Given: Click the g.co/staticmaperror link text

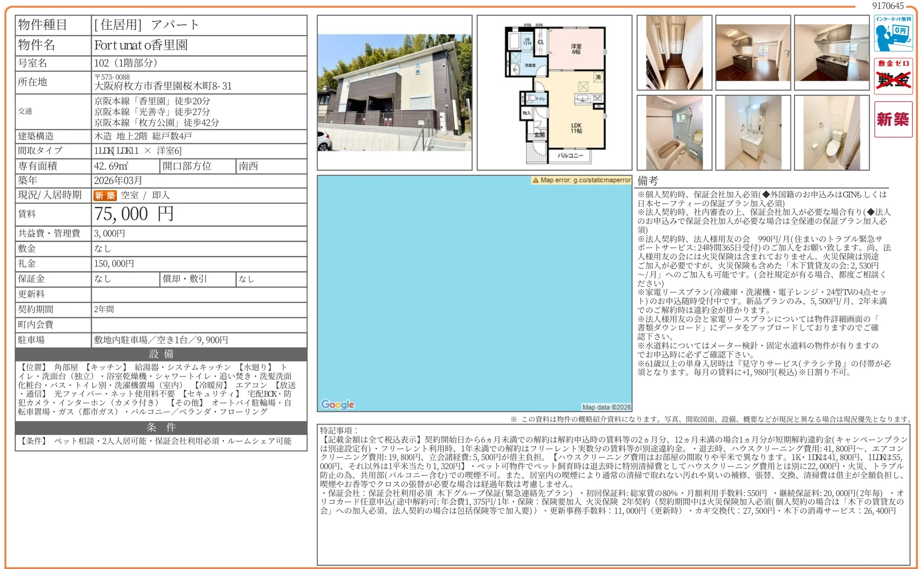Looking at the screenshot, I should click(x=602, y=180).
